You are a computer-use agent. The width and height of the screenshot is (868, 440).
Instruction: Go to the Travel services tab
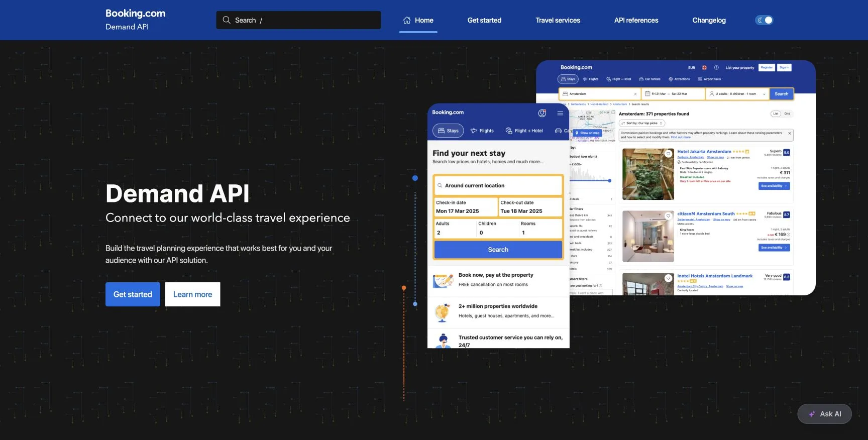tap(558, 20)
